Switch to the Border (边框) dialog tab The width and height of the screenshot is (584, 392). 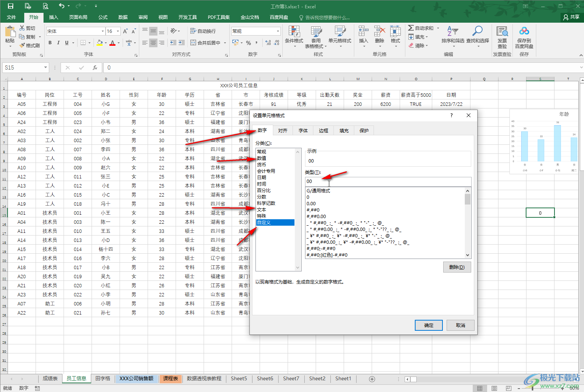(324, 130)
